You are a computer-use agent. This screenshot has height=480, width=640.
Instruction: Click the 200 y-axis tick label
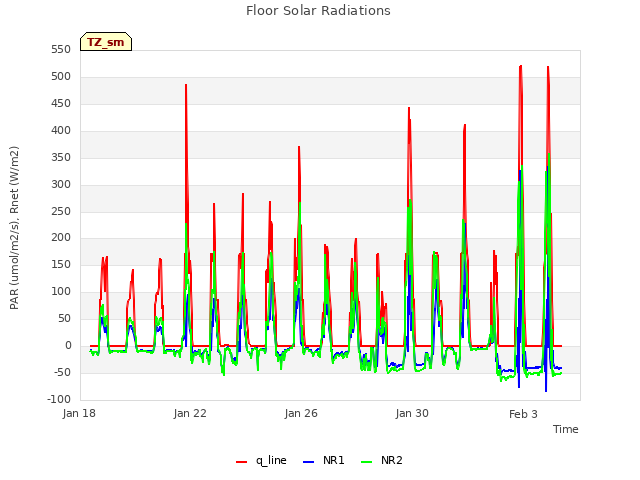tap(61, 238)
